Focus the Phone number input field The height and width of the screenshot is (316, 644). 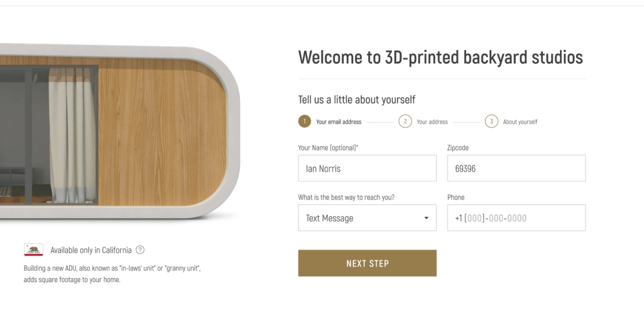(x=516, y=218)
